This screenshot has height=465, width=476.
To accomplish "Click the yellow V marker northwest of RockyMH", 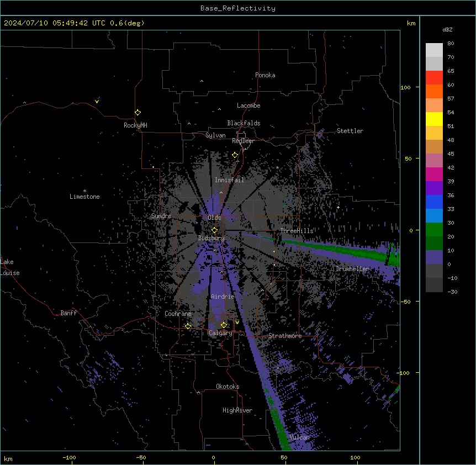I will point(97,102).
